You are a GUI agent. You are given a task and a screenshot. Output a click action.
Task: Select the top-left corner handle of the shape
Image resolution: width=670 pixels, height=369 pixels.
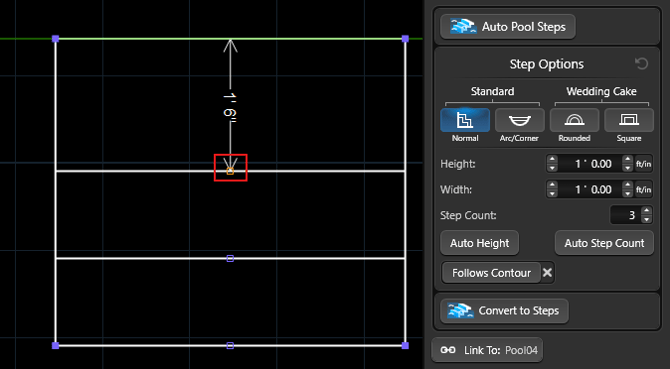(x=55, y=39)
